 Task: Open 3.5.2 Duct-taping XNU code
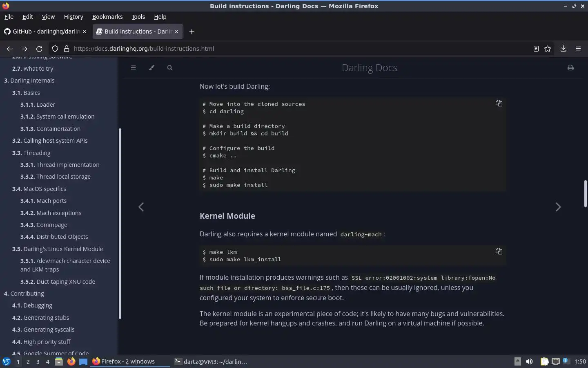point(58,282)
